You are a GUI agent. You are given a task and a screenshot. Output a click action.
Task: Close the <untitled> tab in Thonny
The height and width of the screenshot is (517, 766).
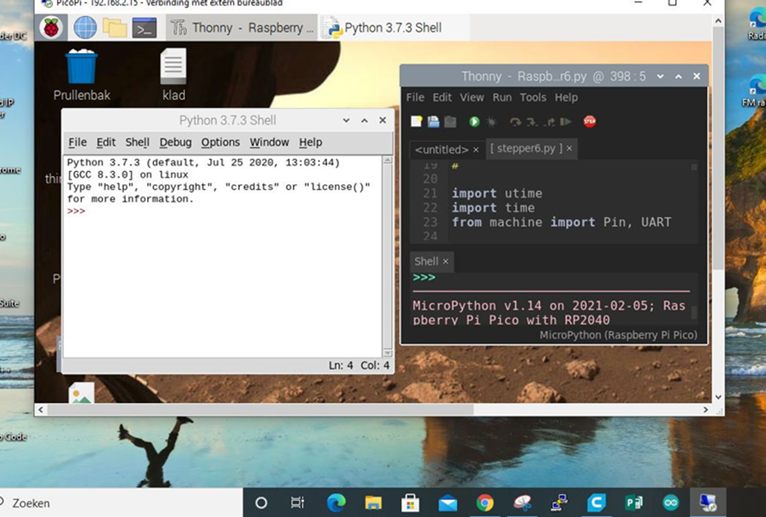(476, 150)
